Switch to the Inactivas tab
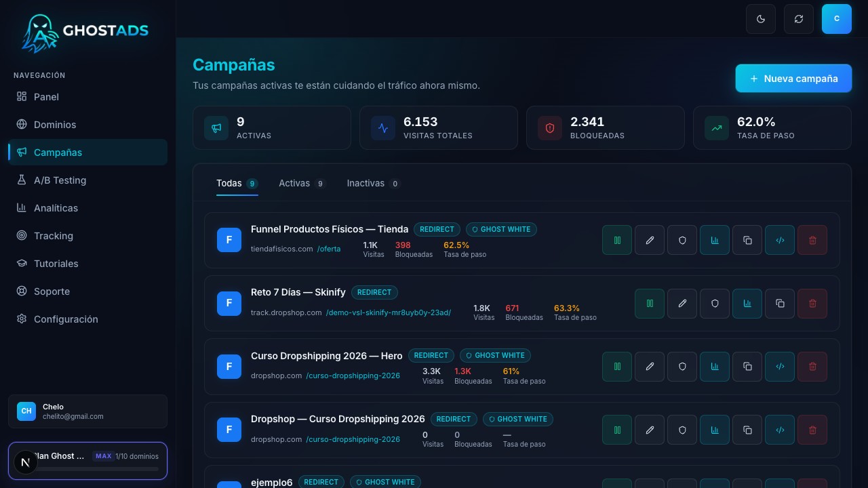868x488 pixels. point(374,184)
